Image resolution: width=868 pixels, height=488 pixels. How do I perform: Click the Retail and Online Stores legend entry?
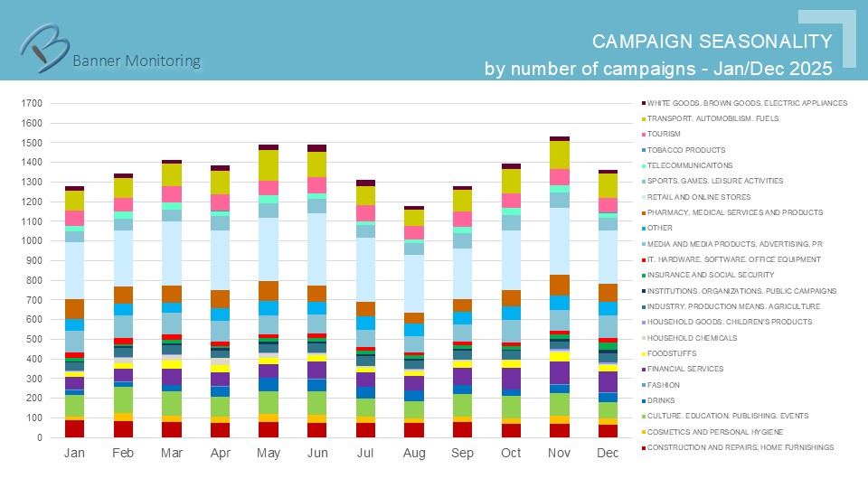pyautogui.click(x=698, y=197)
